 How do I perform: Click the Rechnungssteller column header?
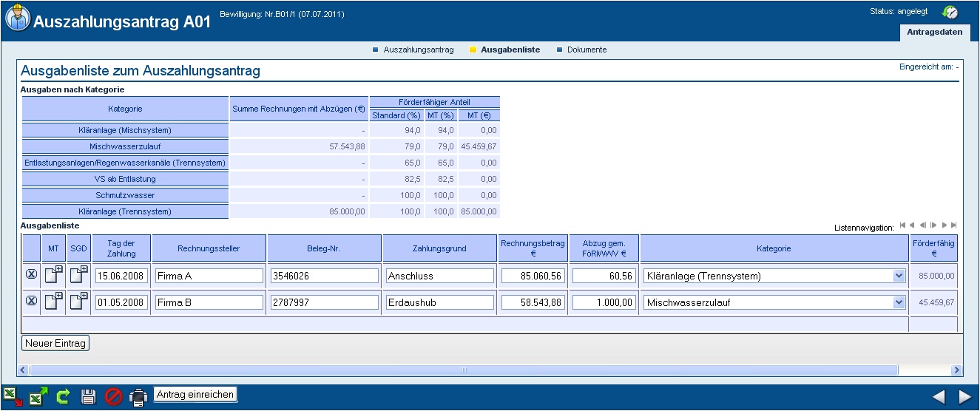tap(209, 248)
